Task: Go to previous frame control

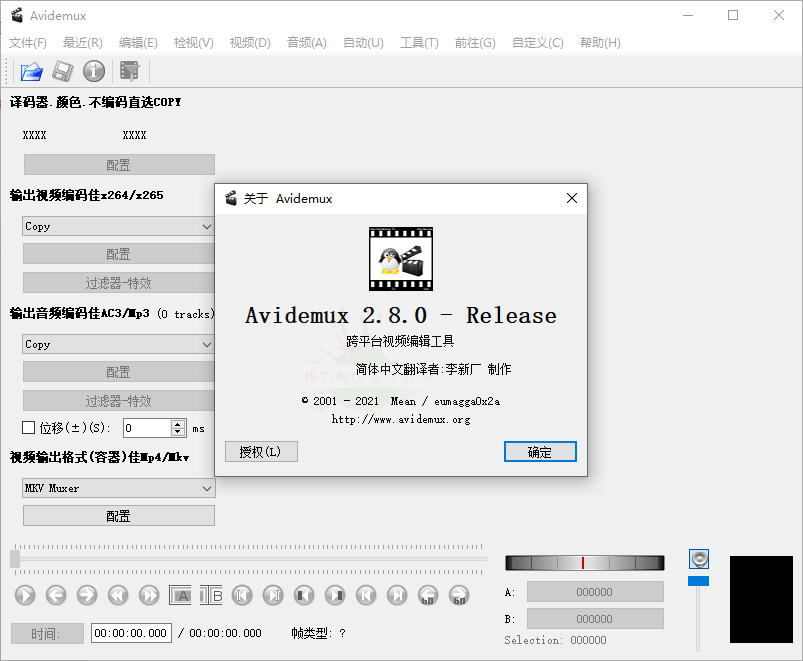Action: pyautogui.click(x=56, y=595)
